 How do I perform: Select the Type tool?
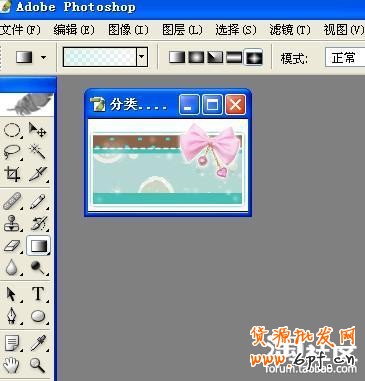(x=38, y=294)
